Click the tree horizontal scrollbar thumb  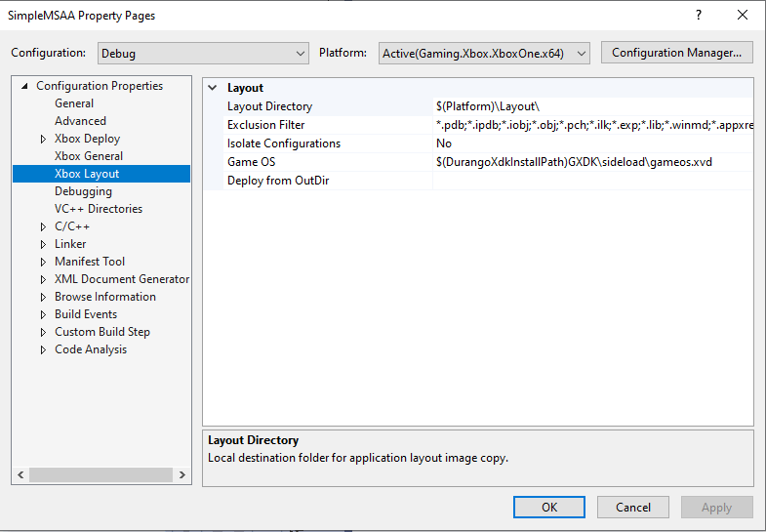101,474
